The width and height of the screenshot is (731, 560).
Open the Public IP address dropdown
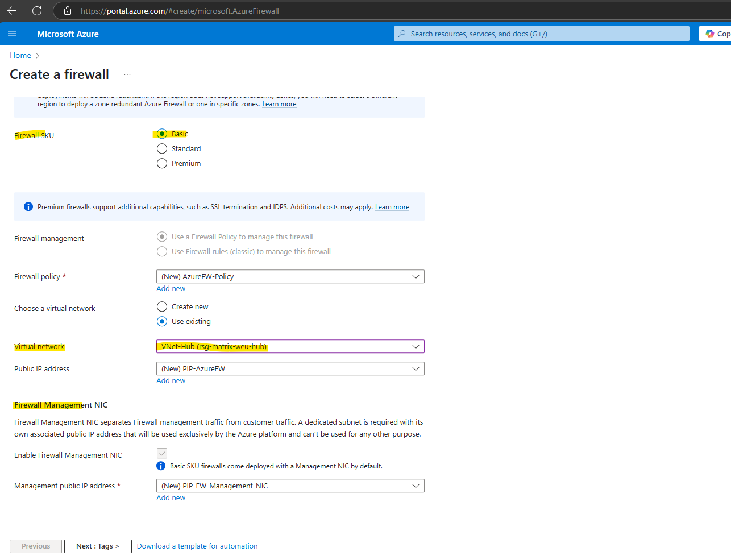coord(290,368)
